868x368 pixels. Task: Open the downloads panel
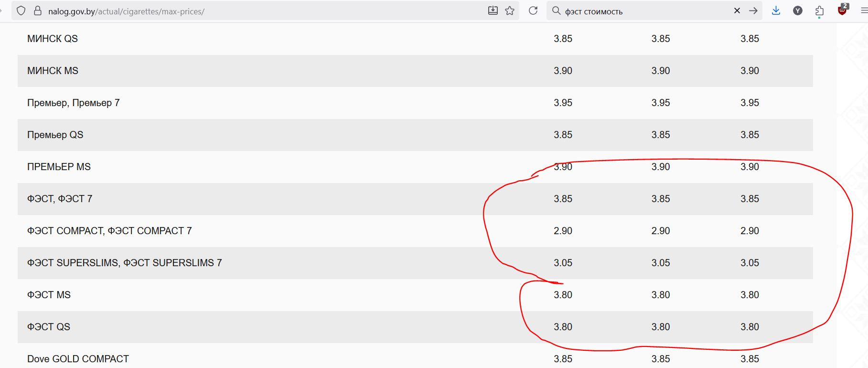pos(776,11)
